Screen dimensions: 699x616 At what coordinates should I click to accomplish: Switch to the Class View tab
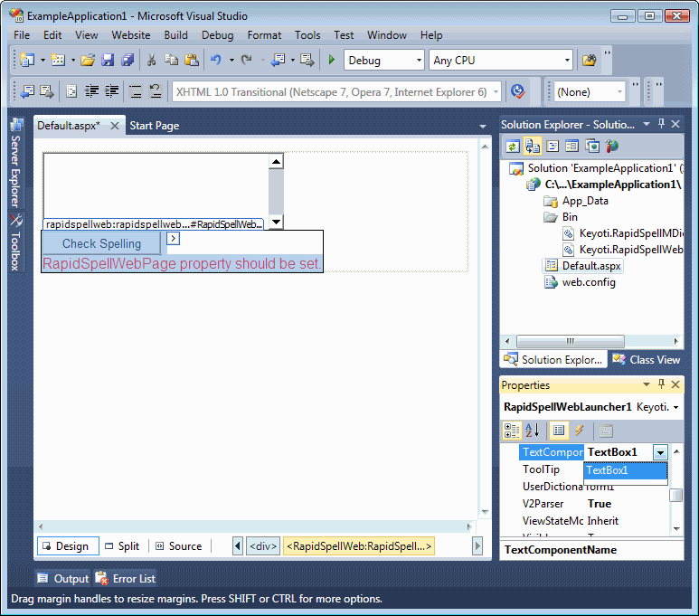tap(646, 359)
